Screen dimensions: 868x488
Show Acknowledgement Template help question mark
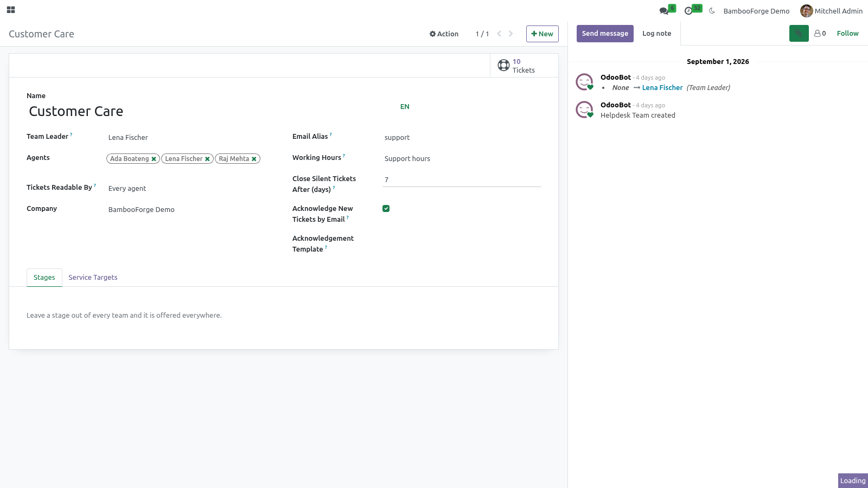(x=326, y=247)
